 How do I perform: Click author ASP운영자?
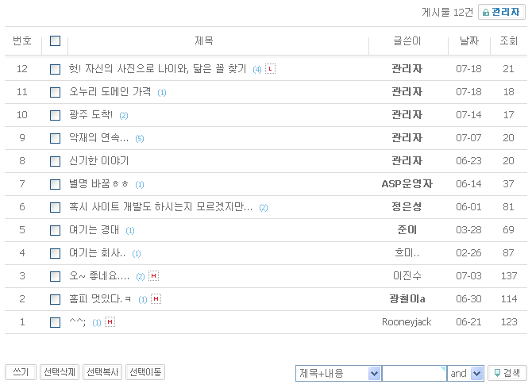tap(407, 184)
